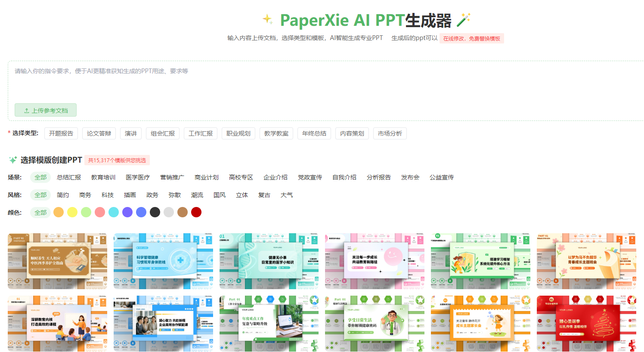The width and height of the screenshot is (644, 352).
Task: Open the blue 科学管理健康 template
Action: [x=164, y=261]
